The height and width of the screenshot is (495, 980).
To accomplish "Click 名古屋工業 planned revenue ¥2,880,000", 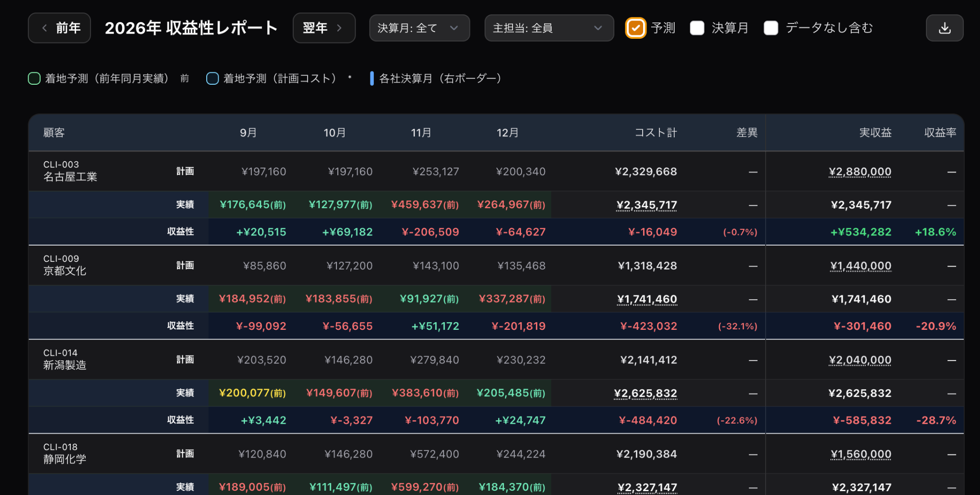I will point(860,172).
